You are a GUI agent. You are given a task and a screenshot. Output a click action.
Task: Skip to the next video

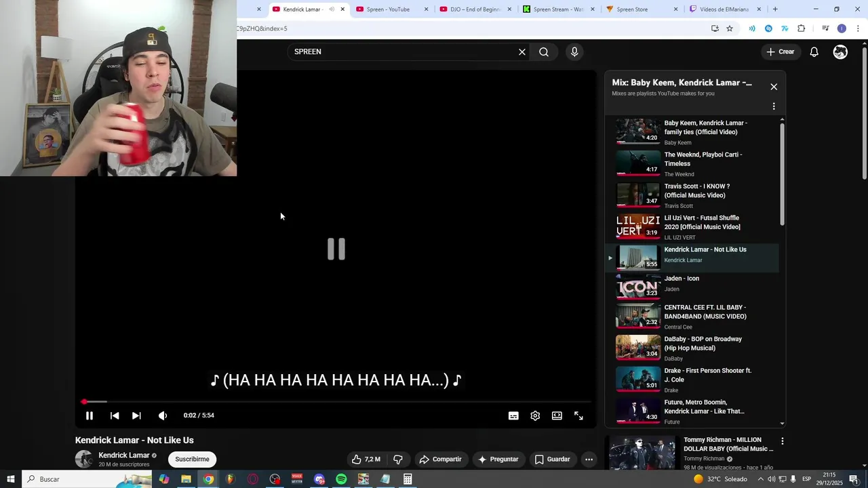(136, 415)
